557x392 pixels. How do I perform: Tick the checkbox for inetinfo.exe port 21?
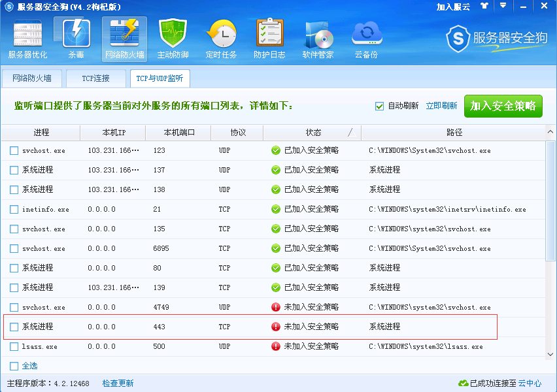(14, 209)
